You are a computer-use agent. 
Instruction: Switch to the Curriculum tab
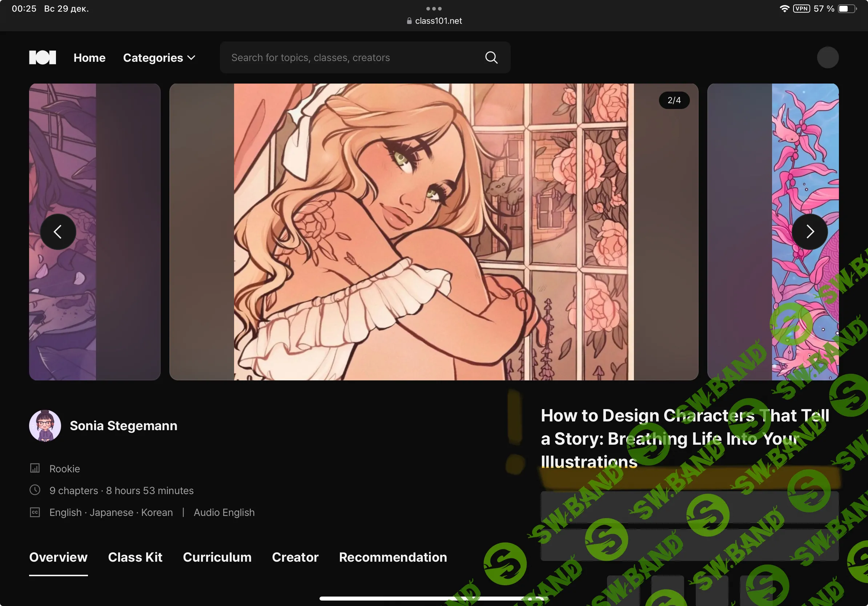(217, 557)
